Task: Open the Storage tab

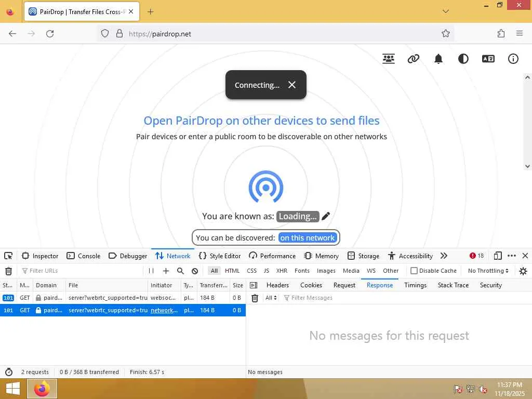Action: (363, 256)
